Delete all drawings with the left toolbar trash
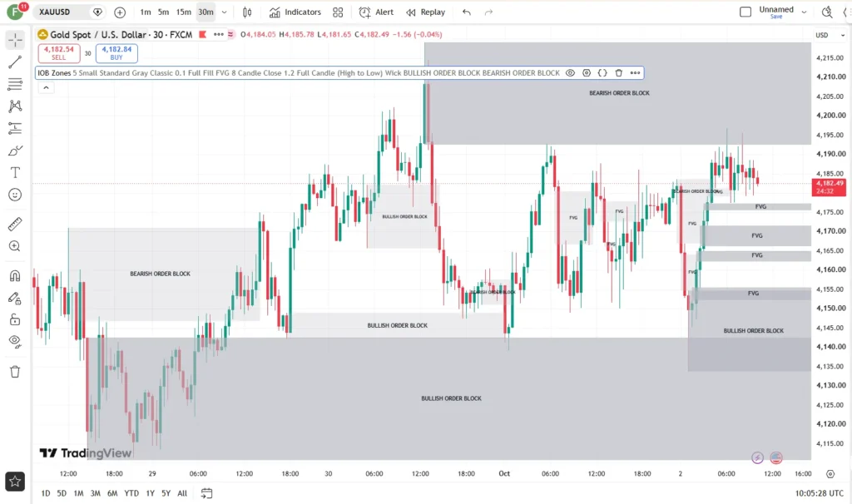The width and height of the screenshot is (852, 504). pos(15,372)
